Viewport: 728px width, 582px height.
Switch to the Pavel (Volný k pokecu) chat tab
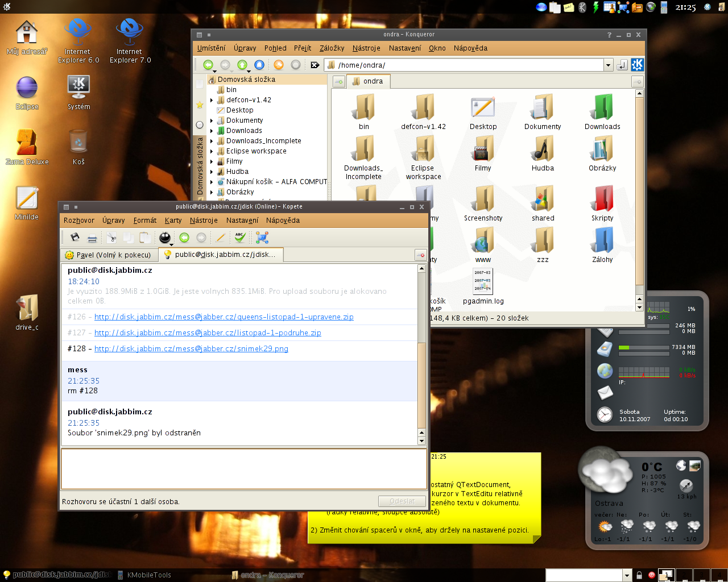click(108, 255)
